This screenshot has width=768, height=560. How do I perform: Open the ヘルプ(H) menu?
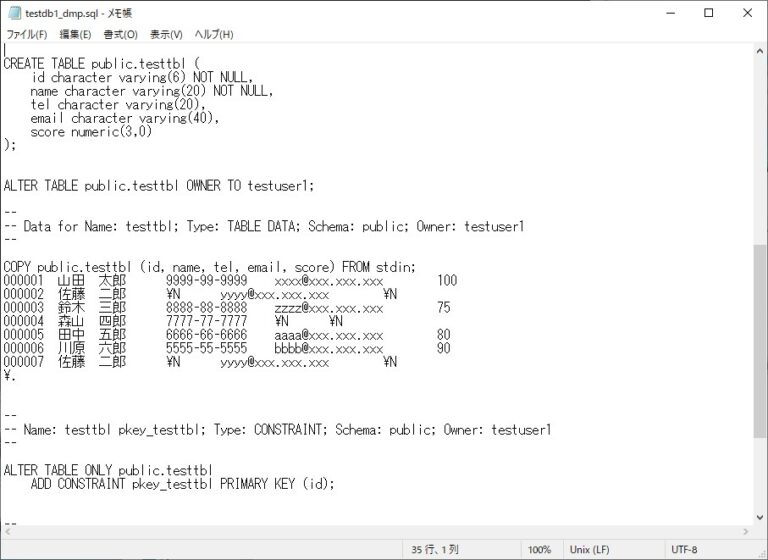tap(214, 34)
